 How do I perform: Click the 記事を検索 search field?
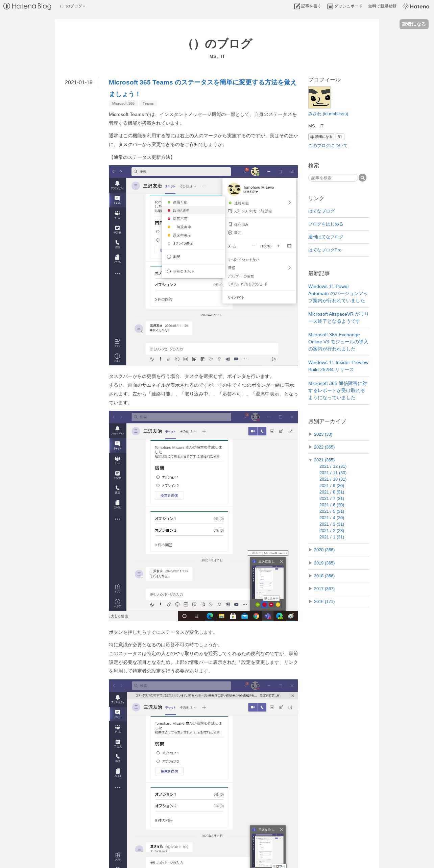tap(333, 178)
